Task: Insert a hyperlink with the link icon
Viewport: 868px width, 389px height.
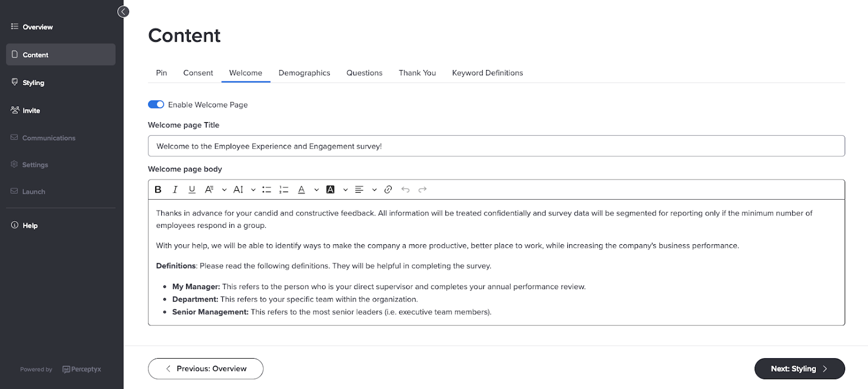Action: point(388,189)
